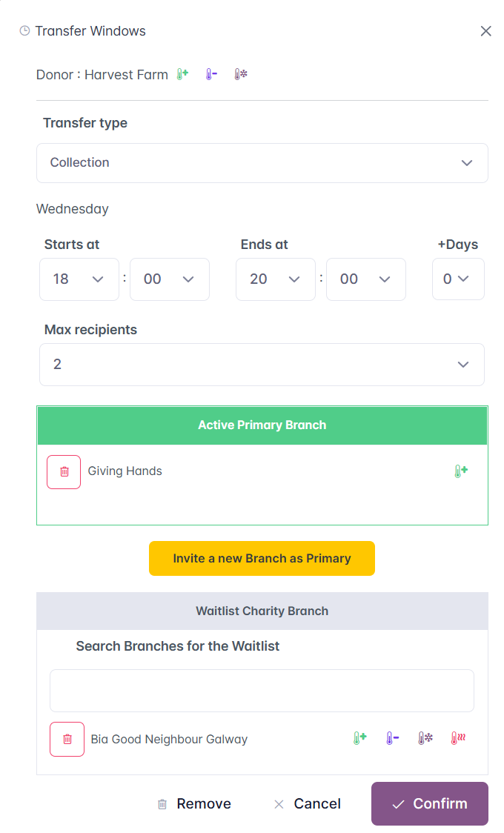
Task: Open the Transfer type Collection dropdown
Action: [x=262, y=163]
